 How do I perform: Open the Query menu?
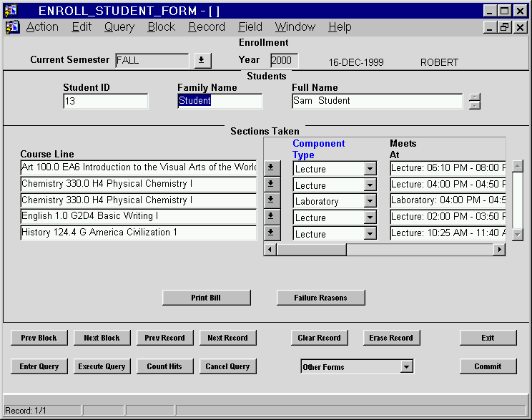coord(119,27)
